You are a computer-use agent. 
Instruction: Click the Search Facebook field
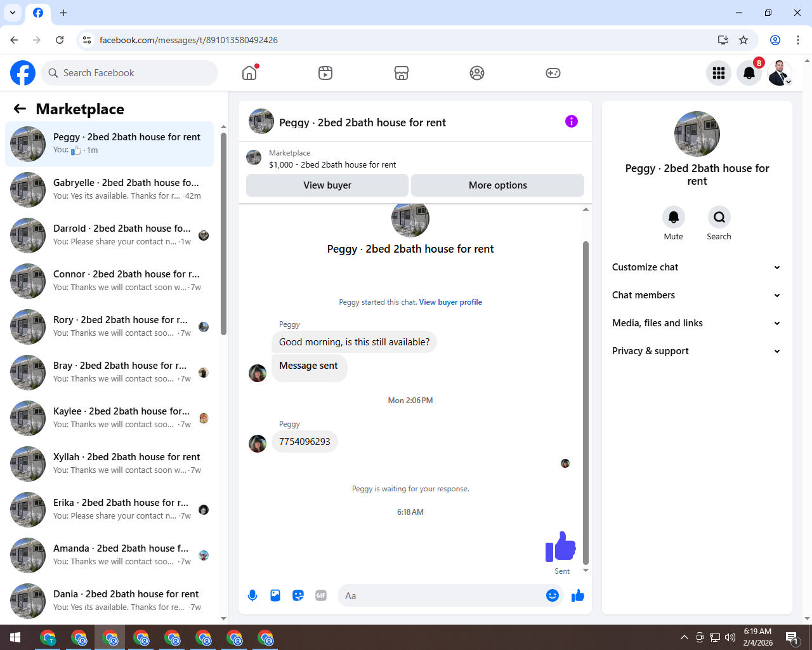point(129,73)
